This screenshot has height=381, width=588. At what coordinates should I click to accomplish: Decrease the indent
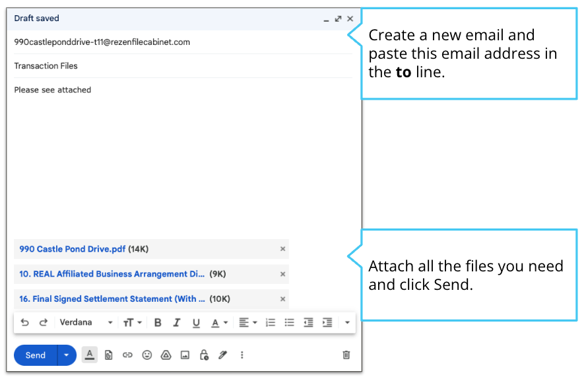(x=308, y=322)
